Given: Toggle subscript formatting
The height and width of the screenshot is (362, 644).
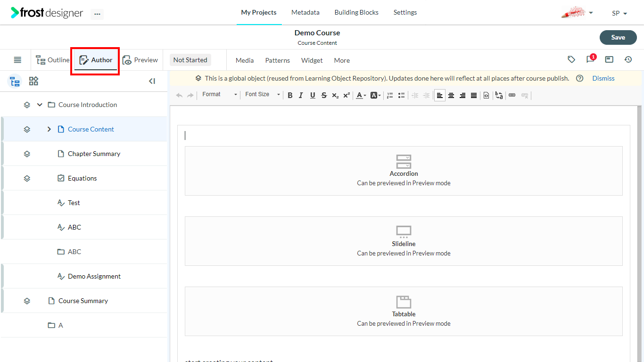Looking at the screenshot, I should tap(335, 95).
